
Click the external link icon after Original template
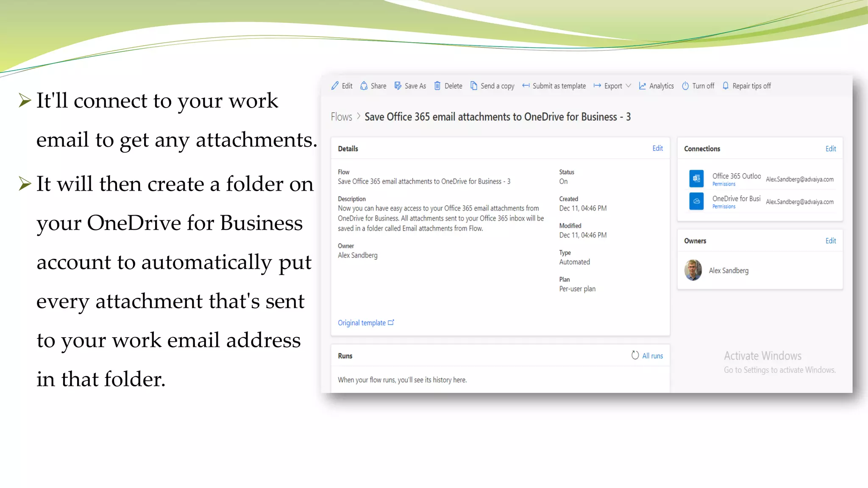(391, 322)
